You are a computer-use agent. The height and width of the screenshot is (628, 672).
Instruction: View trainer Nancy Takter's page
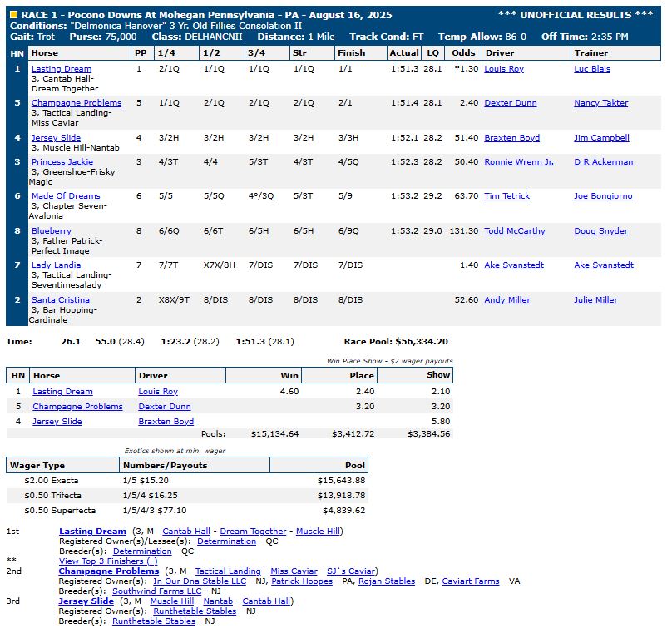click(x=601, y=103)
